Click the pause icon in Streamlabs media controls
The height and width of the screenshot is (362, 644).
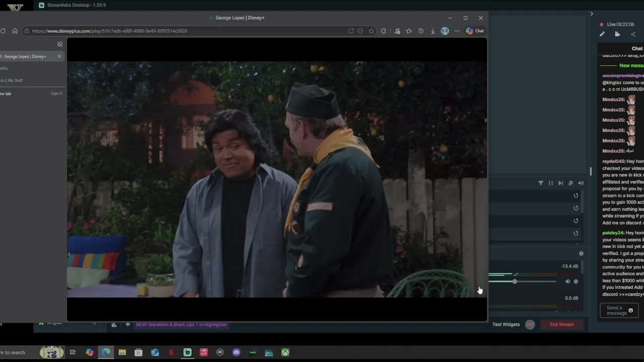550,184
